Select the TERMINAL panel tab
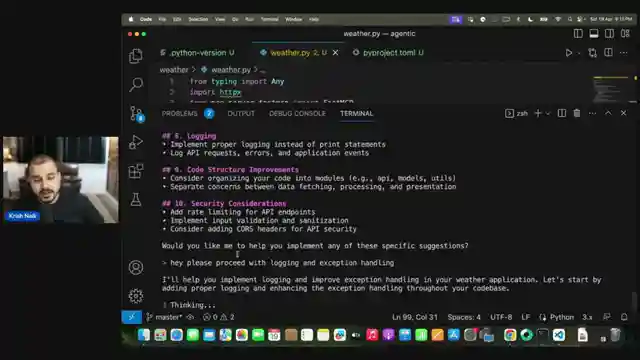This screenshot has width=640, height=360. [357, 113]
